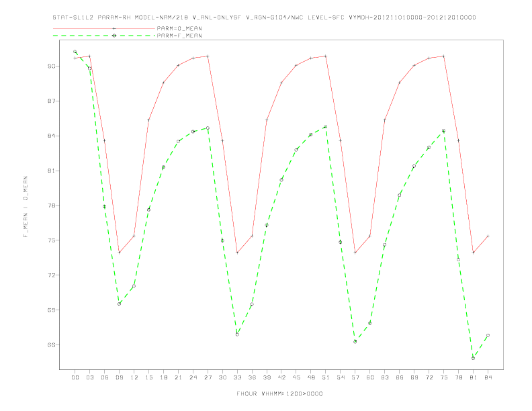
Task: Click the PARM=F_MEAN legend label
Action: (179, 36)
